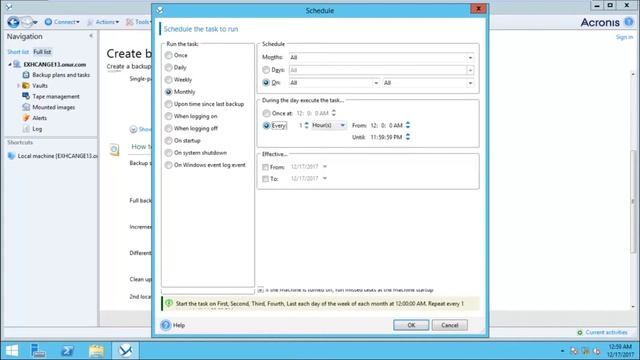Image resolution: width=640 pixels, height=360 pixels.
Task: Click the Until time stepper arrows
Action: 408,137
